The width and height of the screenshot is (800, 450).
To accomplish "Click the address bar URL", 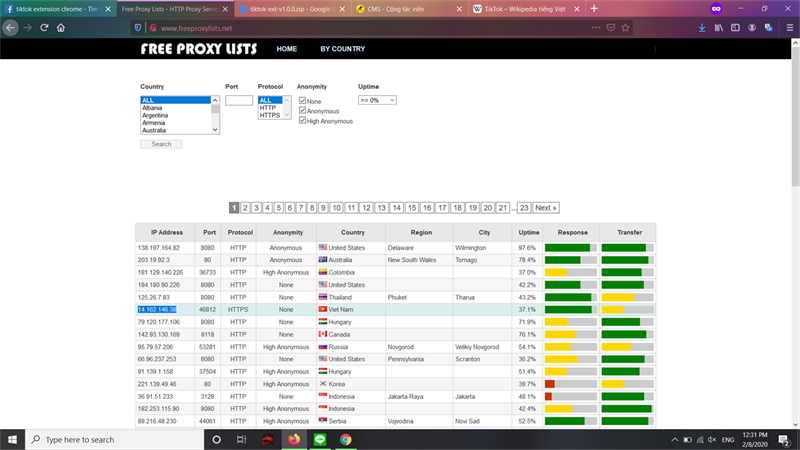I will (196, 28).
